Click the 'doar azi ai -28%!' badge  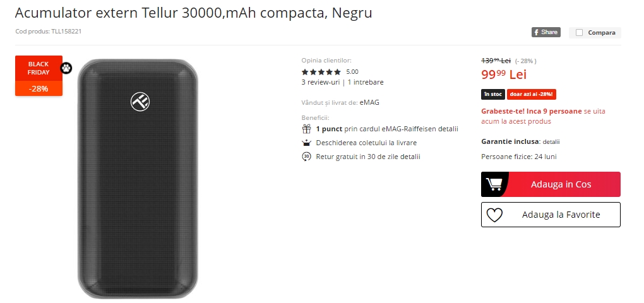(x=532, y=94)
